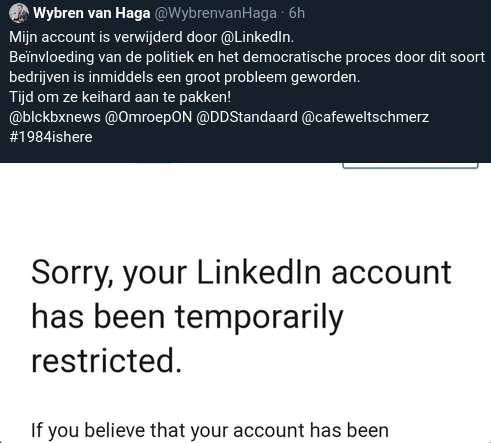The image size is (491, 443).
Task: Visit the @blckbxnews mention
Action: 55,117
